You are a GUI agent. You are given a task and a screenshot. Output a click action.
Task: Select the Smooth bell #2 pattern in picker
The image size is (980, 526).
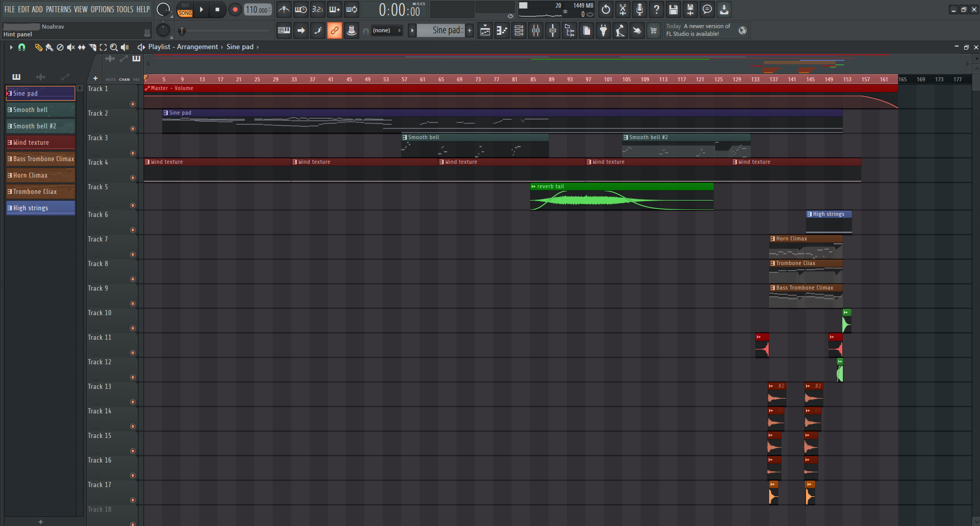click(40, 126)
